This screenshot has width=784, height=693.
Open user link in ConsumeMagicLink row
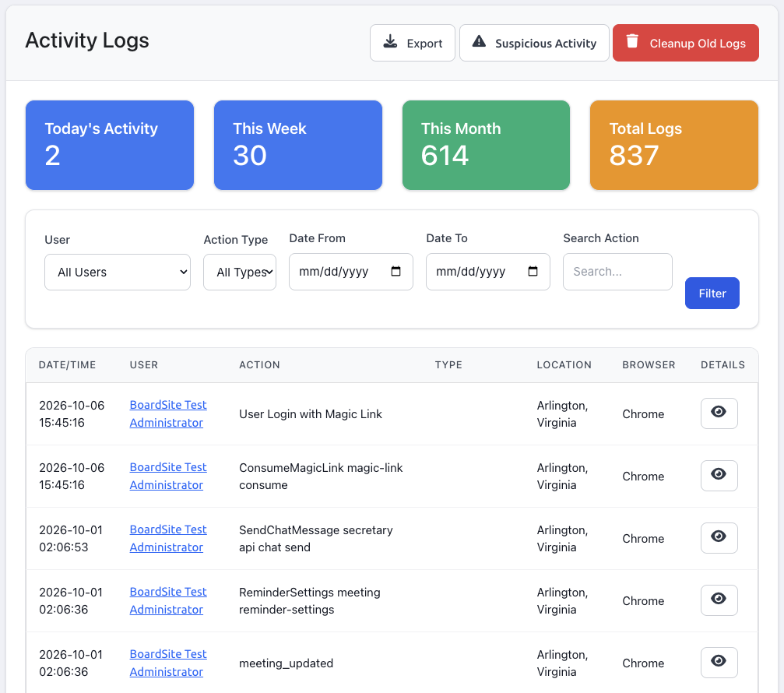coord(168,476)
